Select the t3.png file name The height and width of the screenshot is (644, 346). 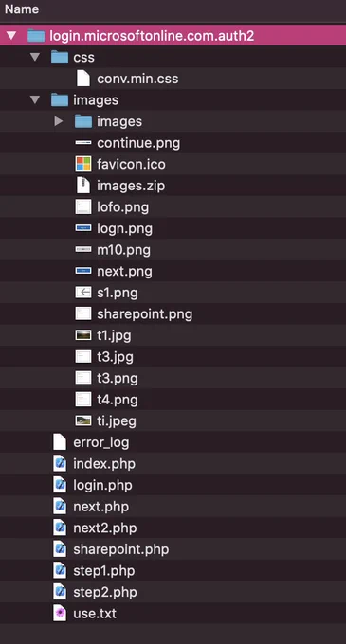(x=118, y=378)
